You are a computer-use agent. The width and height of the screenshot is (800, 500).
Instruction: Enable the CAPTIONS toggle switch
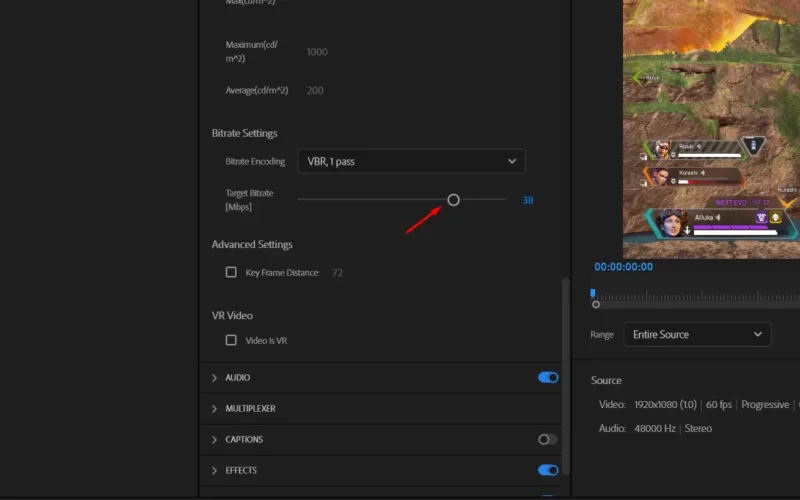coord(548,439)
